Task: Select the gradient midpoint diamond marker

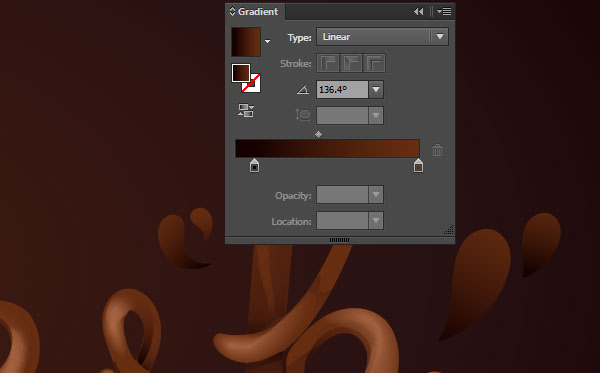Action: [x=318, y=134]
